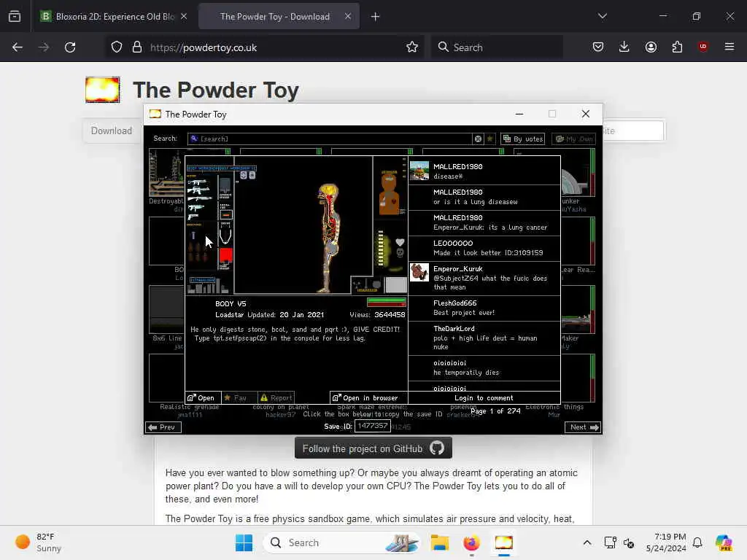Open Firefox from the taskbar

click(471, 542)
